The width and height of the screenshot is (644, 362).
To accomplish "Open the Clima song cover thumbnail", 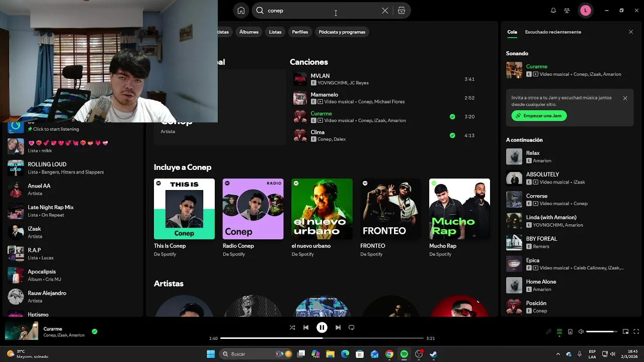I will click(300, 135).
